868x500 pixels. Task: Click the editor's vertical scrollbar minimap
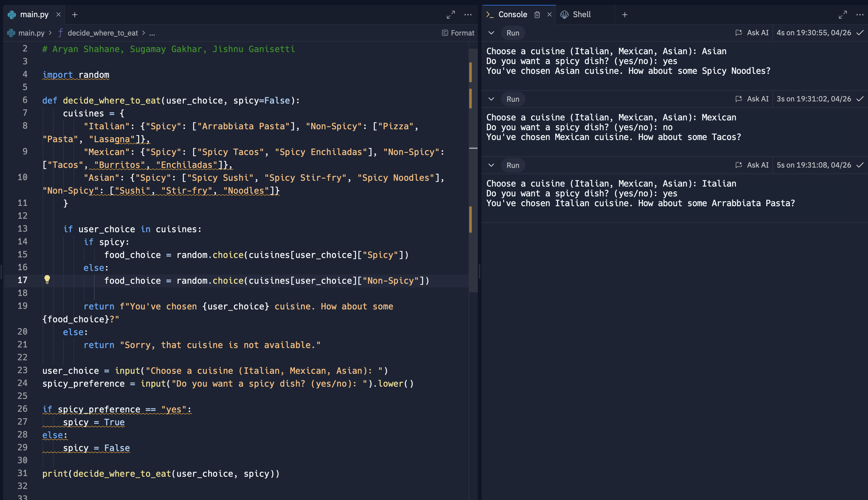473,172
